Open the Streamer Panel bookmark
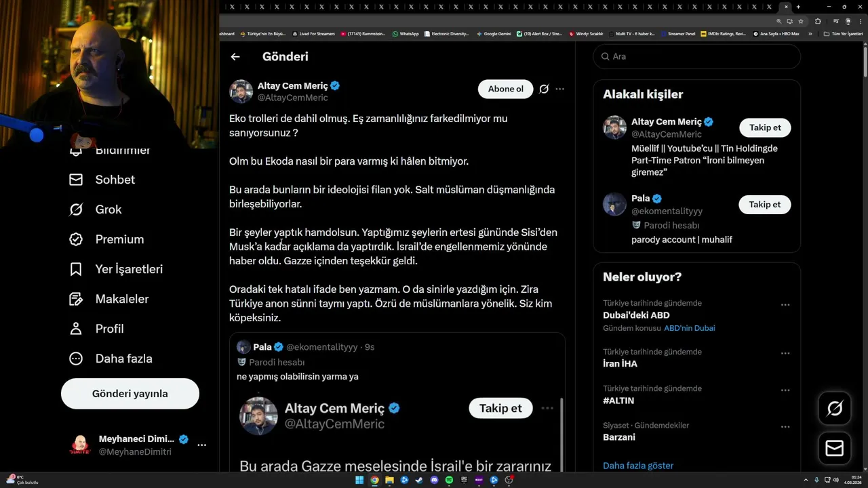 pyautogui.click(x=677, y=33)
